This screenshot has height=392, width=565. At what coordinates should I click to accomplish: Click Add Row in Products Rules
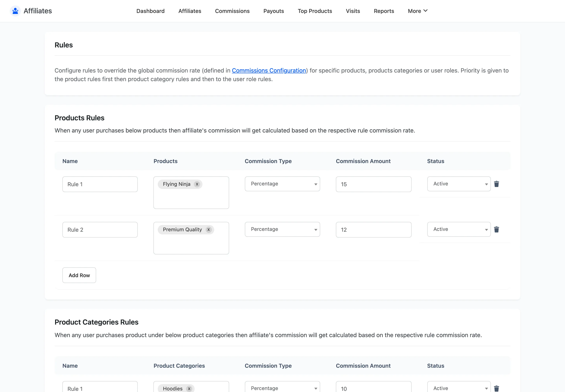[x=79, y=275]
